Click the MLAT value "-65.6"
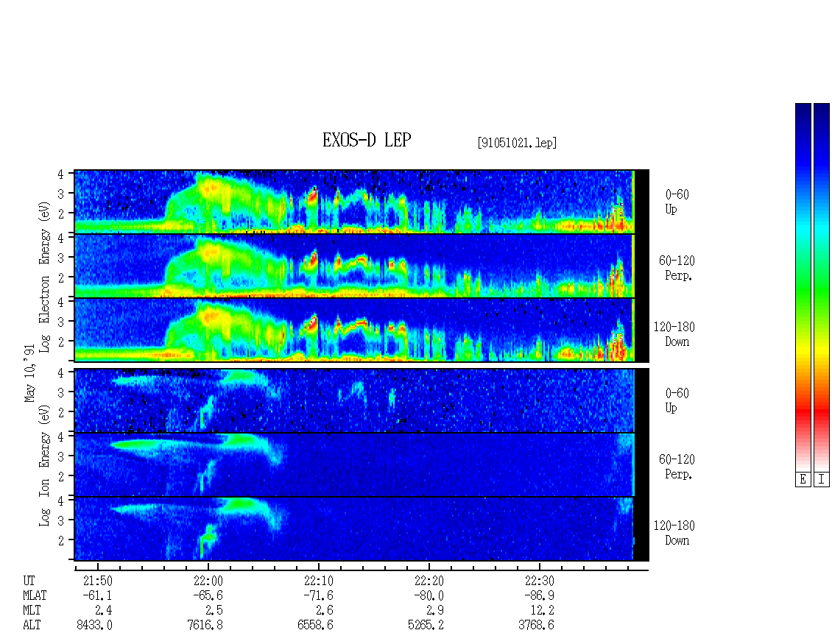This screenshot has width=832, height=644. (x=208, y=595)
